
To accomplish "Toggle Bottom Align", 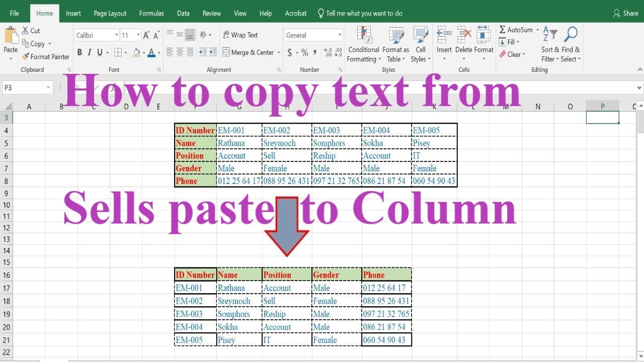I will (190, 35).
